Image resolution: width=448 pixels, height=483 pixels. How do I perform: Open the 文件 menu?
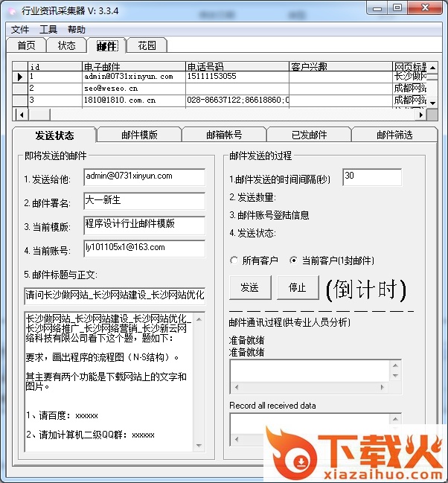coord(20,30)
